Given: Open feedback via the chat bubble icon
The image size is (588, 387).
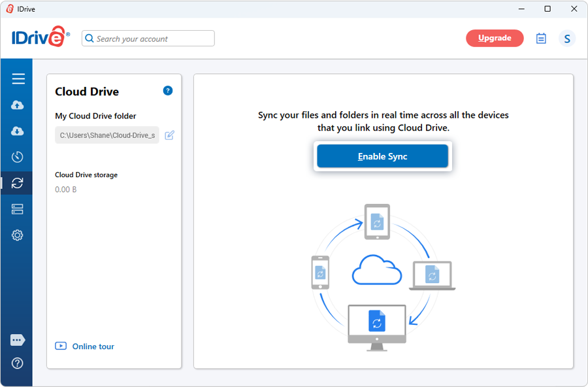Looking at the screenshot, I should tap(18, 339).
